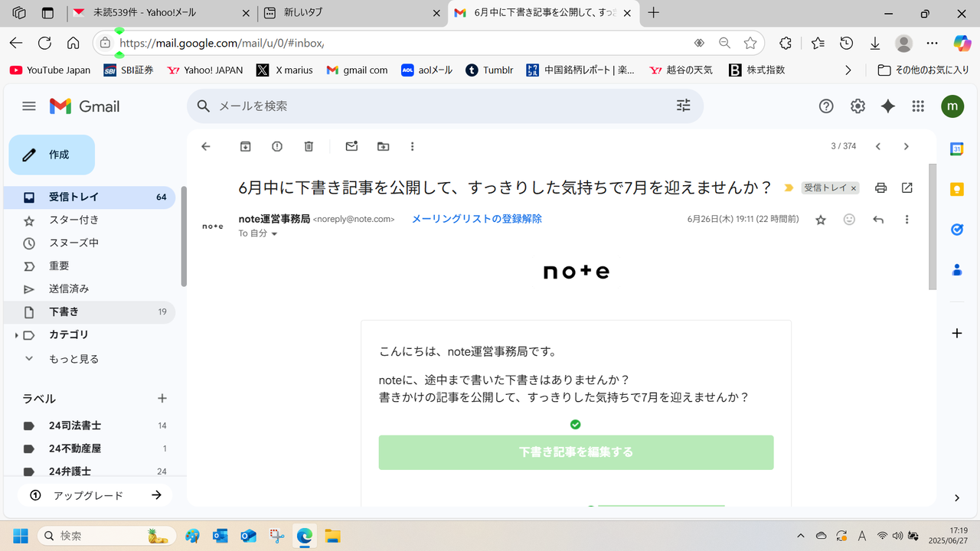Reply arrow icon in message header
The image size is (980, 551).
click(x=878, y=220)
